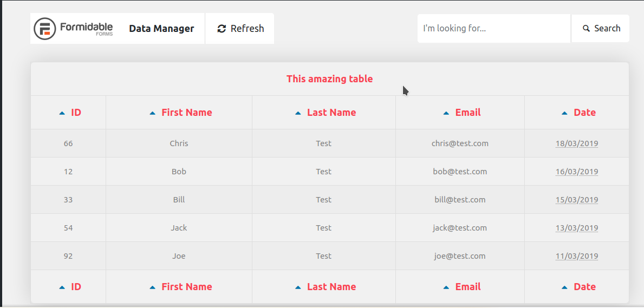Click last name Test in Chris row
The image size is (644, 308).
click(x=324, y=143)
